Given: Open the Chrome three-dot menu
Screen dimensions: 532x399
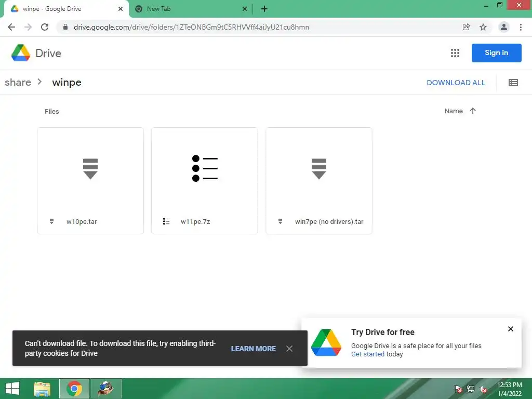Looking at the screenshot, I should pos(521,27).
